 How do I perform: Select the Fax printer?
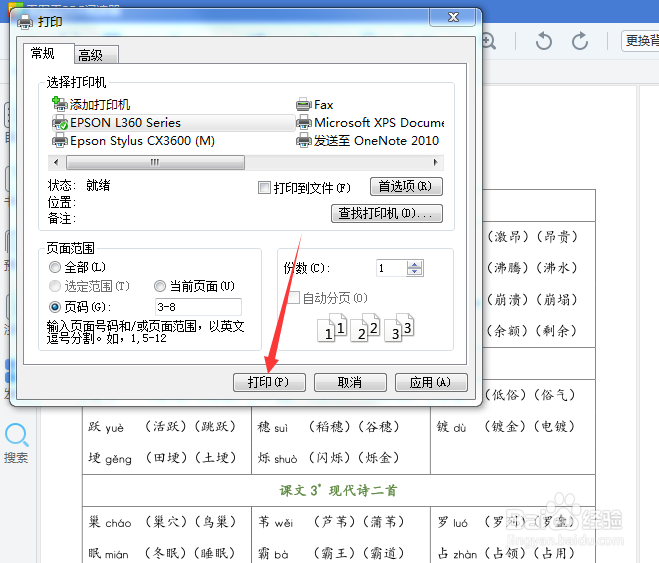315,105
